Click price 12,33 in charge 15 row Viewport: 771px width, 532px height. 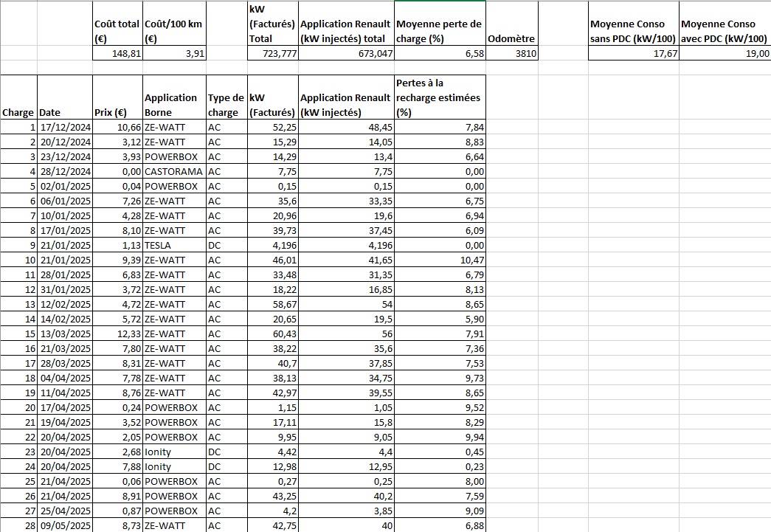[x=117, y=334]
